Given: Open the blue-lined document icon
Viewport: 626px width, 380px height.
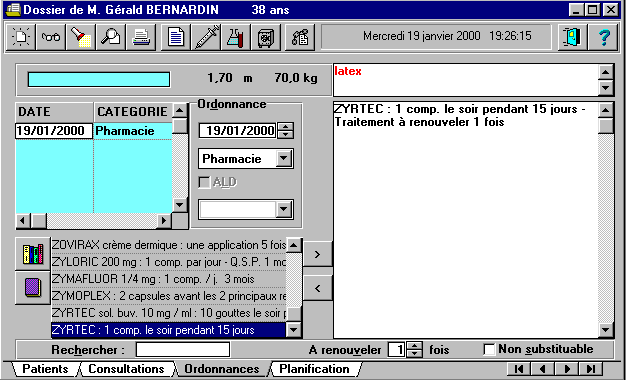Looking at the screenshot, I should pyautogui.click(x=176, y=37).
